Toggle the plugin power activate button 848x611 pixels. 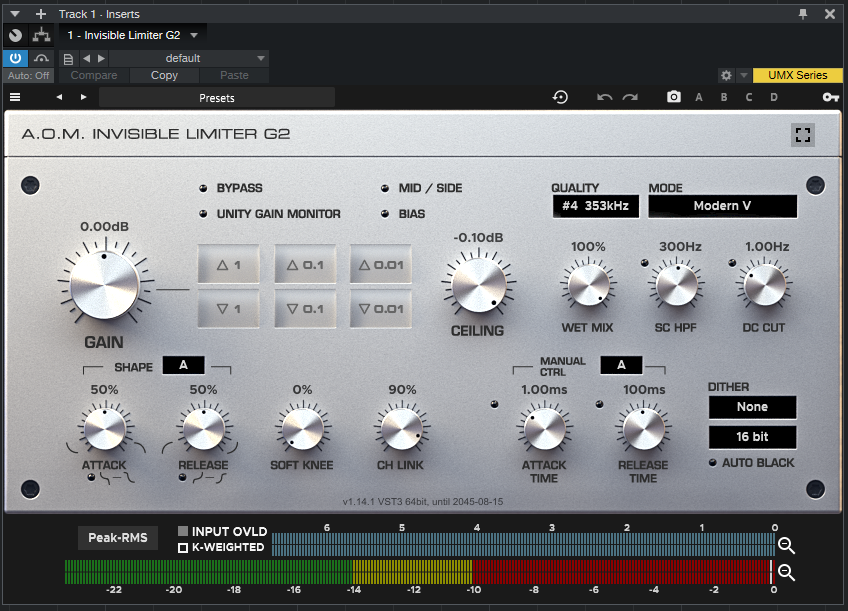[x=15, y=58]
